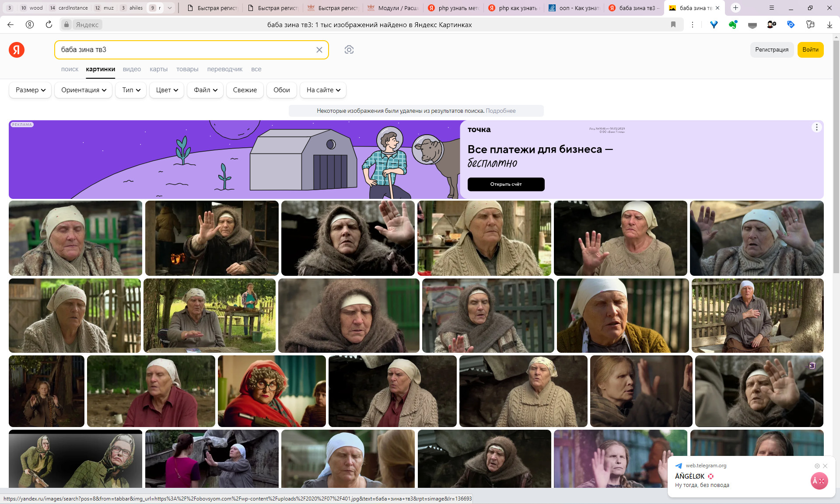Click the blue tag extension icon
Screen dimensions: 840x504
(x=791, y=24)
